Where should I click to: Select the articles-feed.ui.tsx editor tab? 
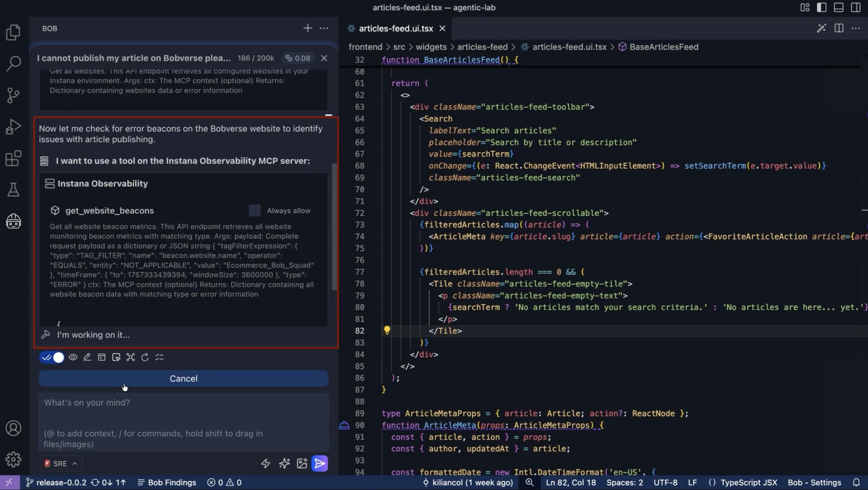[x=395, y=28]
